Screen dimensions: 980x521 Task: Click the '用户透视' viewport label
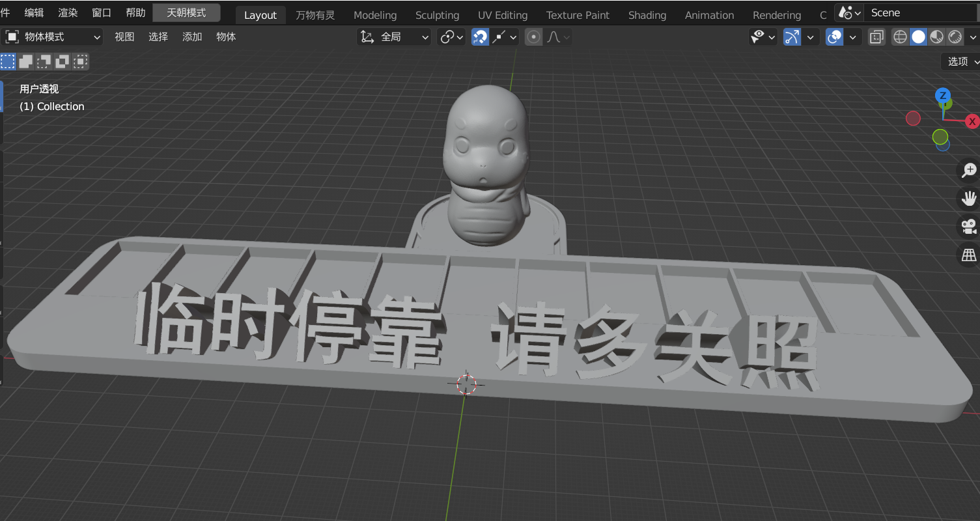pos(39,89)
